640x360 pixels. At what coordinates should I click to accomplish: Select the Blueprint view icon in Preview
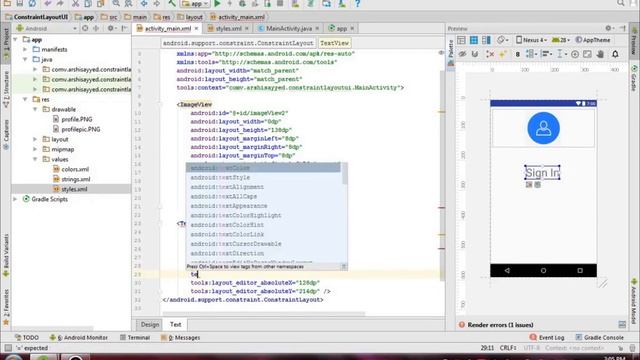pyautogui.click(x=473, y=40)
